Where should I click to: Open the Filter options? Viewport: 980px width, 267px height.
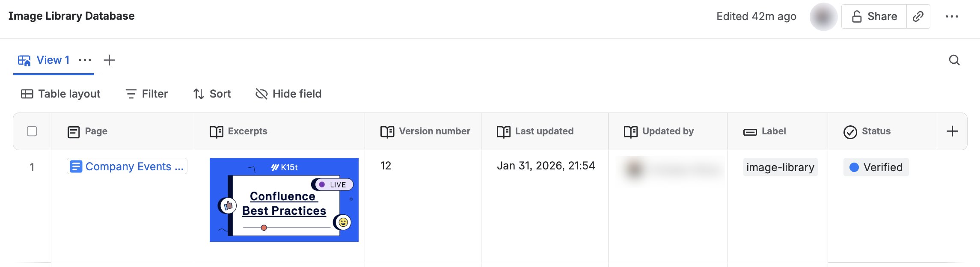[146, 94]
